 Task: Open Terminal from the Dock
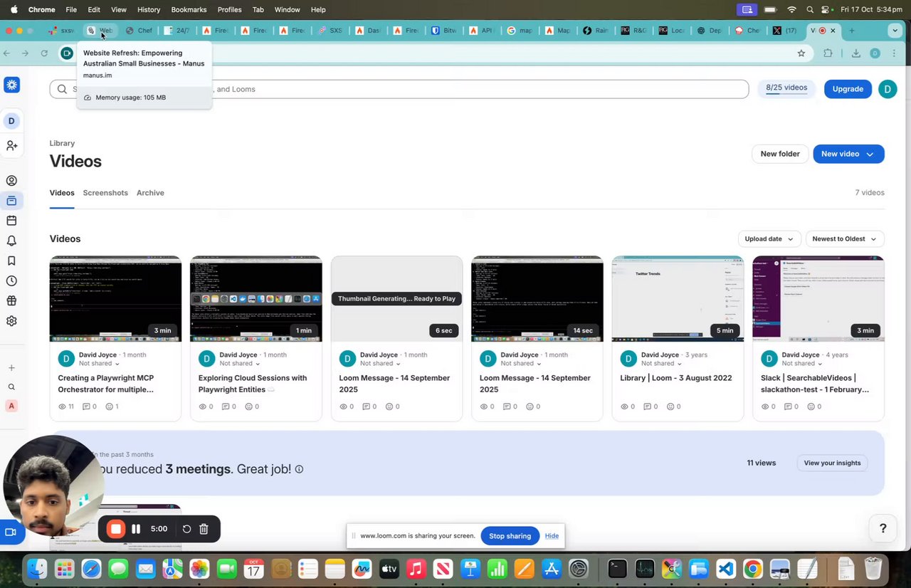point(617,569)
